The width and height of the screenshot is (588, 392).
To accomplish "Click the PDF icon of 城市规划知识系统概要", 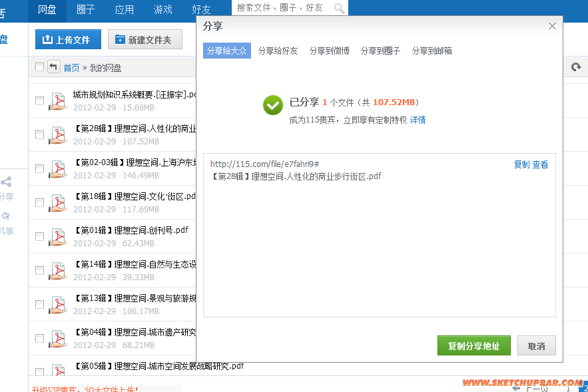I will click(x=58, y=101).
